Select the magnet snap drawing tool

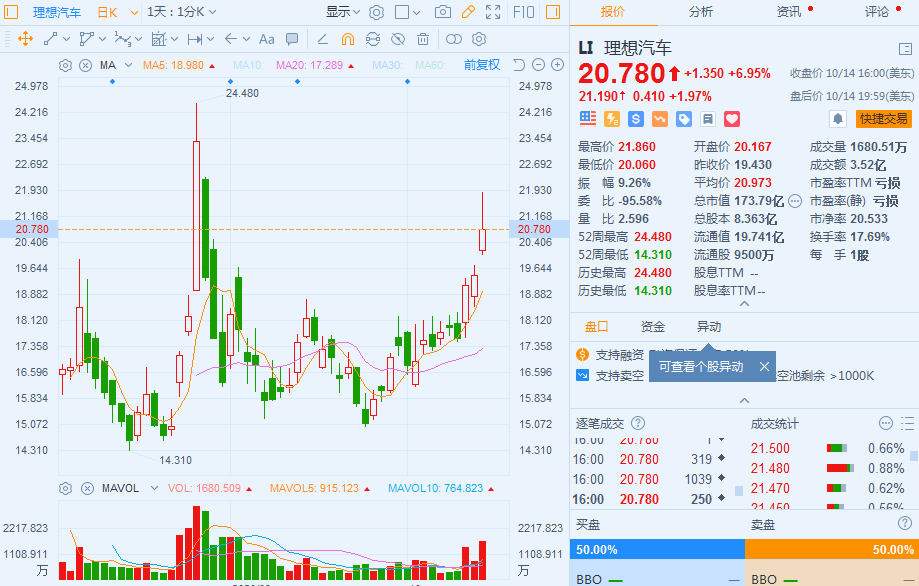(x=348, y=39)
